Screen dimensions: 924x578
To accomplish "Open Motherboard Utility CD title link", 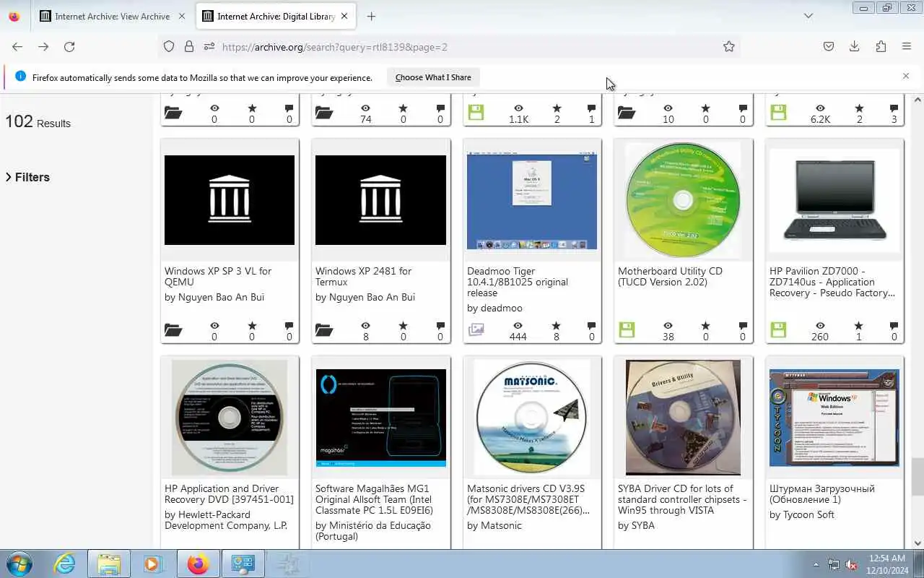I will 670,276.
